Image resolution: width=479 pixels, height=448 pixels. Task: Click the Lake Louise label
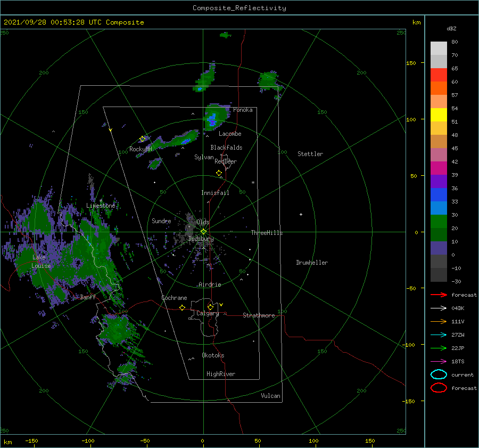click(x=41, y=262)
